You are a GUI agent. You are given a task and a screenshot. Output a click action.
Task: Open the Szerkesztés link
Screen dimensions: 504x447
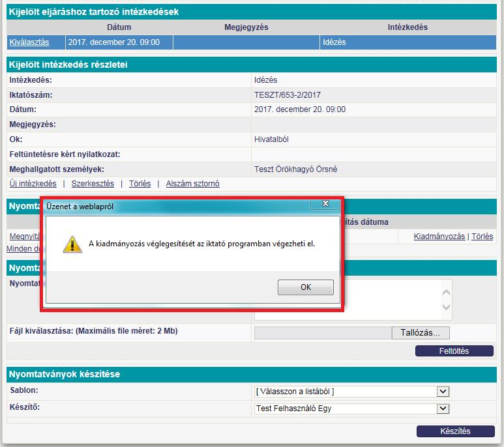point(93,183)
